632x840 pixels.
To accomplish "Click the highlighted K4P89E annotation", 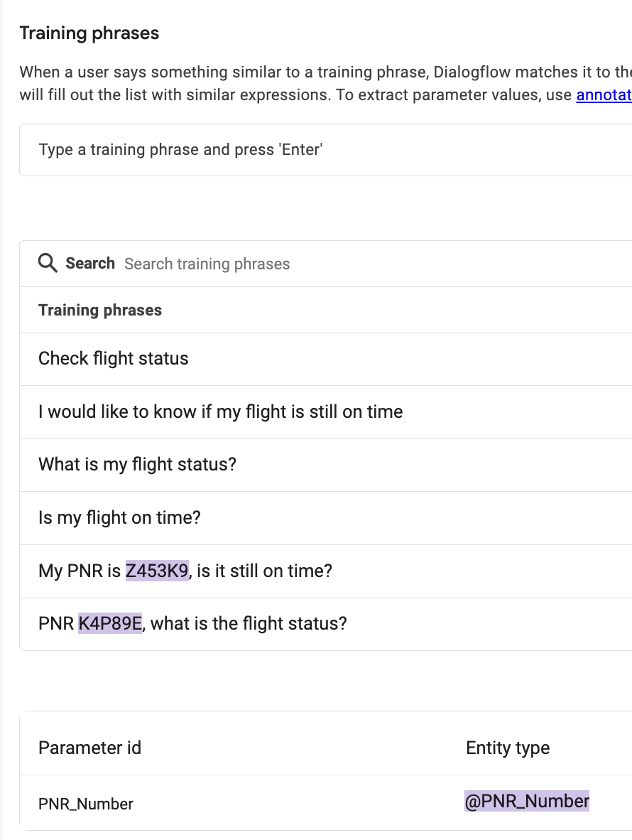I will point(110,624).
